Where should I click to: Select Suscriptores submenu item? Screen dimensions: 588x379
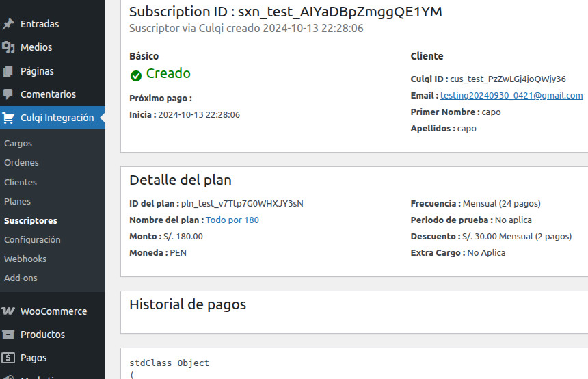31,221
